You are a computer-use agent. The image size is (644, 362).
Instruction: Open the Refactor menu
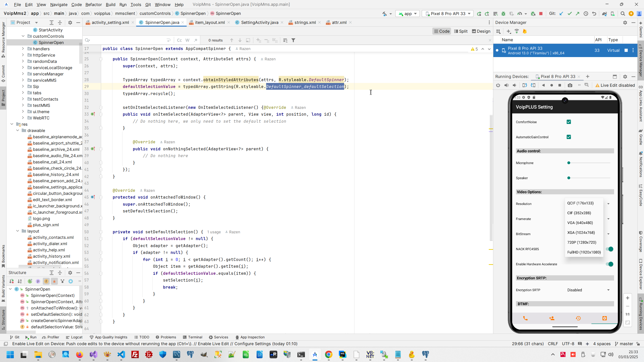(93, 5)
